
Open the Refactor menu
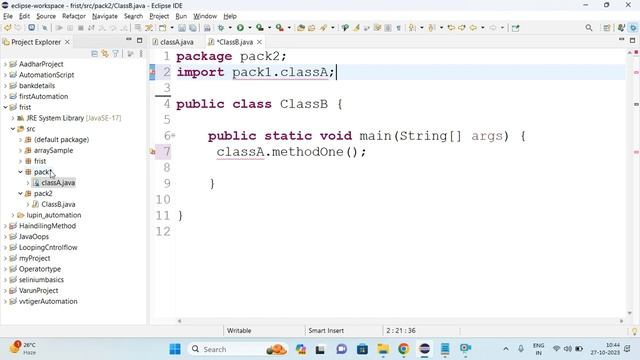[74, 16]
